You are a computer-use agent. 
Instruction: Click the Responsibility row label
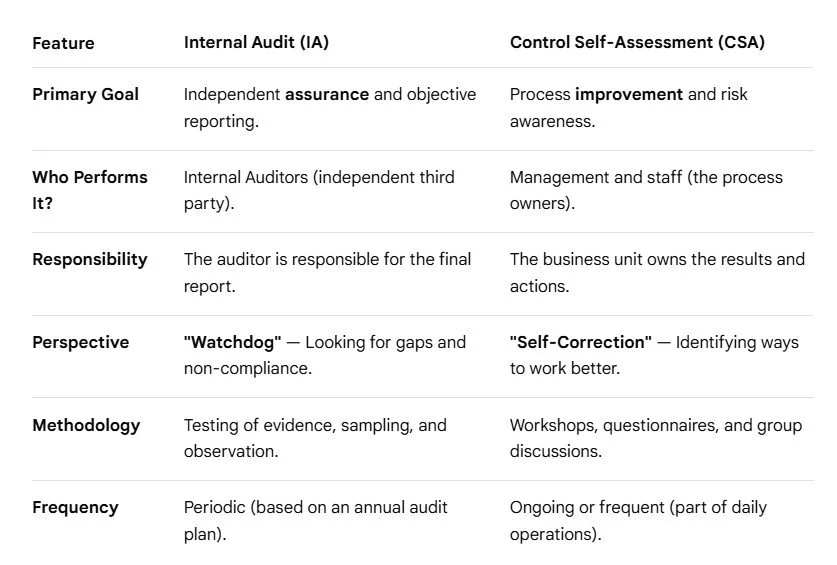coord(90,260)
